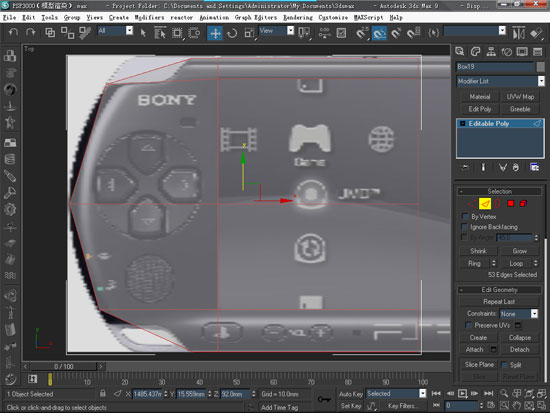550x413 pixels.
Task: Open the Display command panel tab
Action: pos(522,52)
